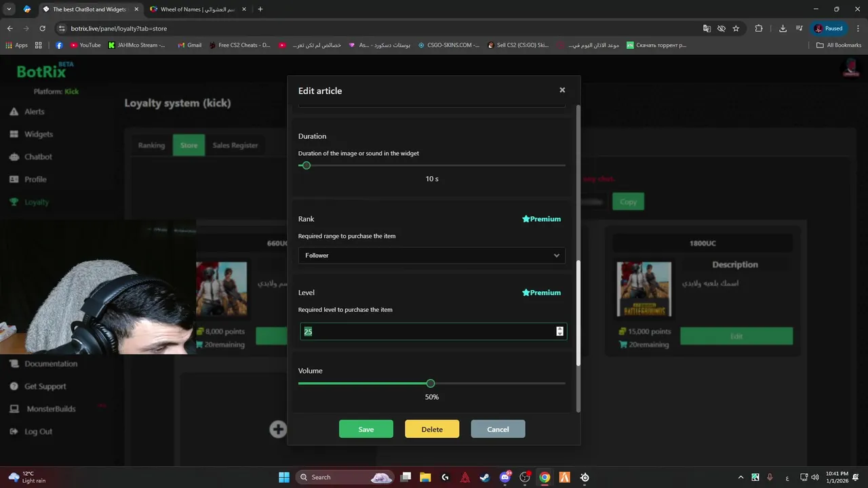Click the plus icon to add item
868x488 pixels.
click(278, 429)
